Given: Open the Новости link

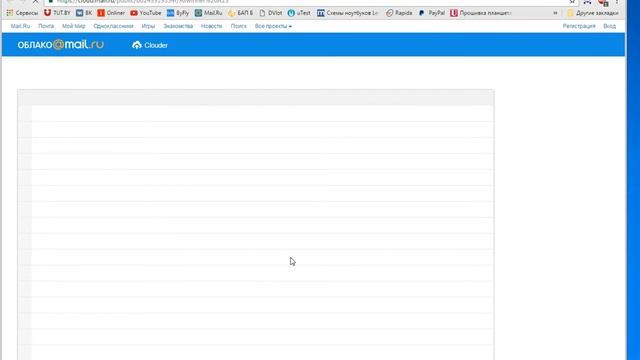Looking at the screenshot, I should coord(211,26).
